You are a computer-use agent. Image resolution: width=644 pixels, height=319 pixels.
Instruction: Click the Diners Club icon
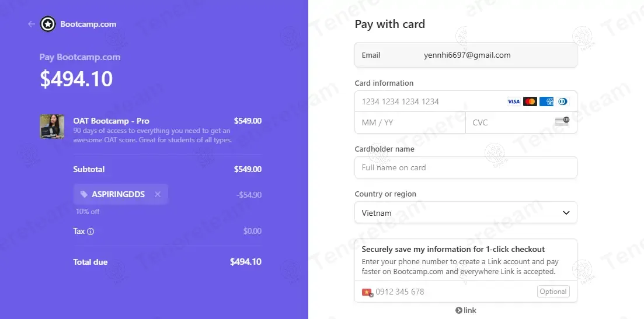click(x=562, y=101)
